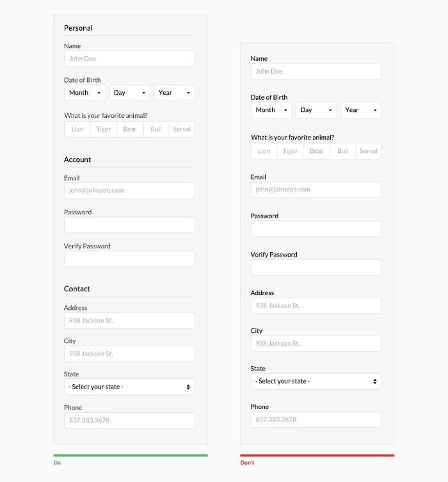Open the Month dropdown in left form
Screen dimensions: 448x482
pyautogui.click(x=85, y=93)
